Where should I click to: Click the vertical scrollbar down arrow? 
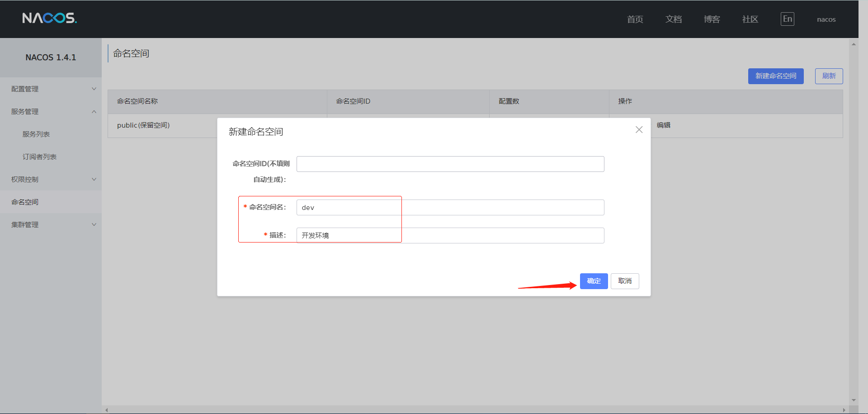[854, 400]
